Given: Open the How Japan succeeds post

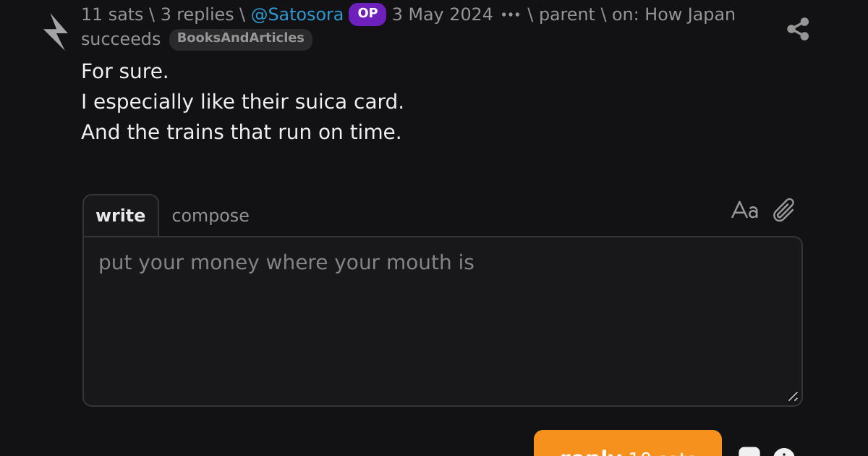Looking at the screenshot, I should 408,27.
